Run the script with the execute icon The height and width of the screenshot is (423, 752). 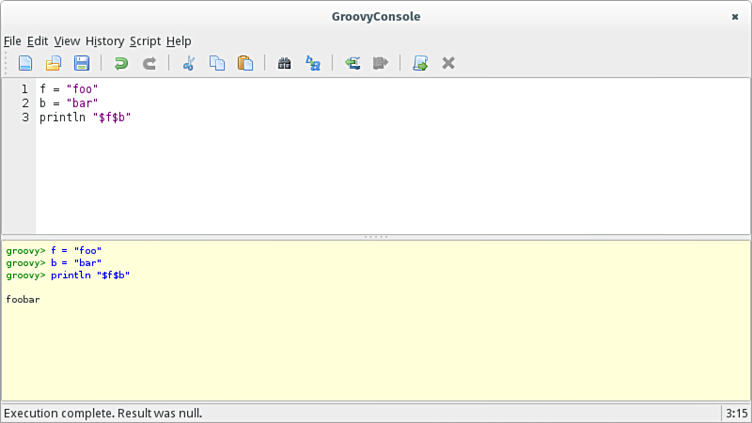[x=420, y=63]
